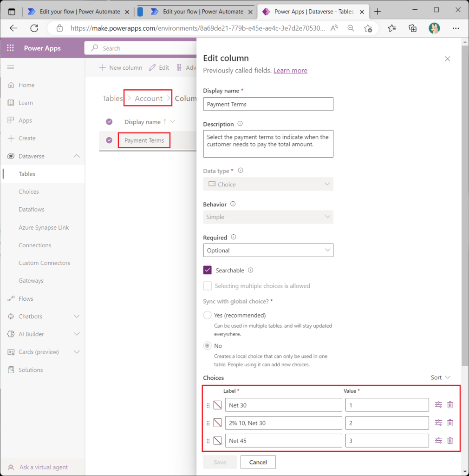Uncheck the Searchable checkbox
This screenshot has height=476, width=469.
click(208, 270)
